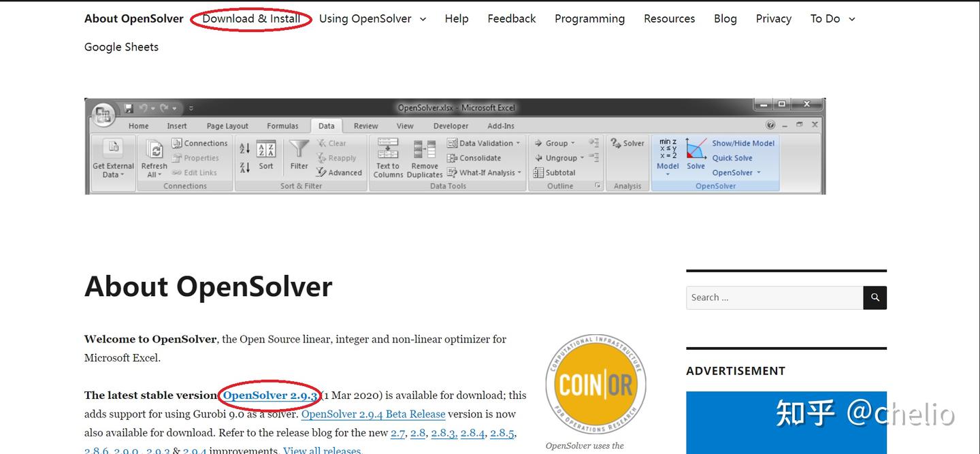
Task: Click the View all releases link
Action: click(323, 449)
